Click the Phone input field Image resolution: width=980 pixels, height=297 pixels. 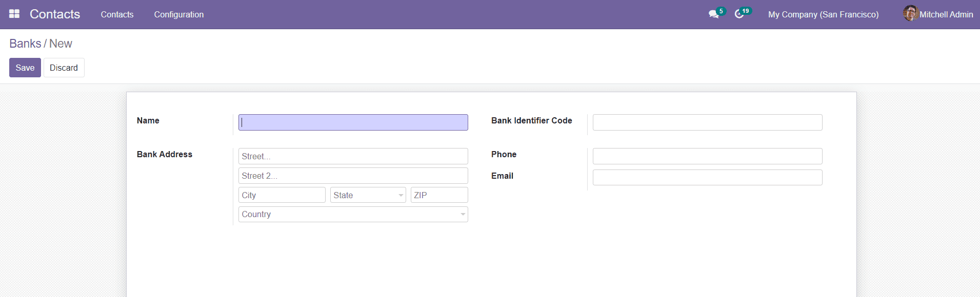pos(707,156)
